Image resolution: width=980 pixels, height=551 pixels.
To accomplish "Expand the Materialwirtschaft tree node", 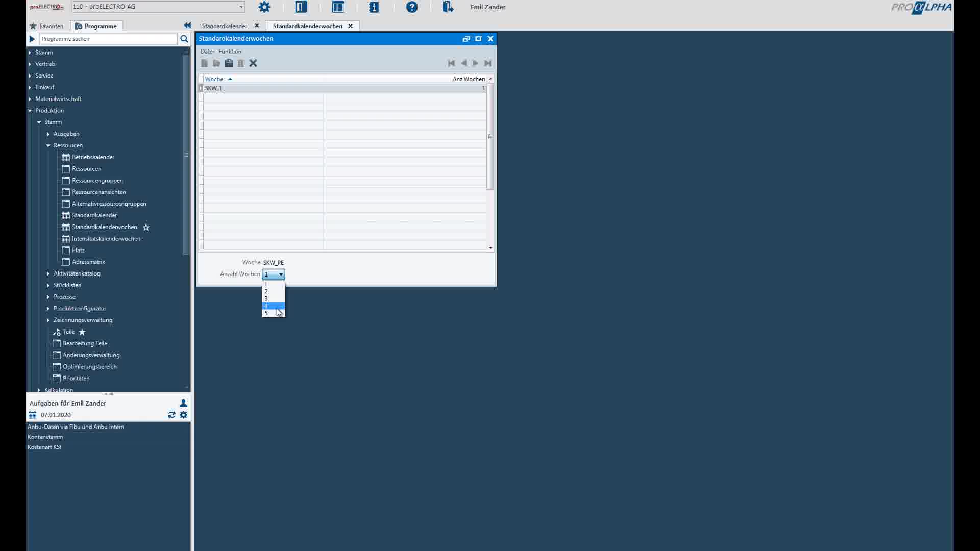I will pyautogui.click(x=30, y=99).
